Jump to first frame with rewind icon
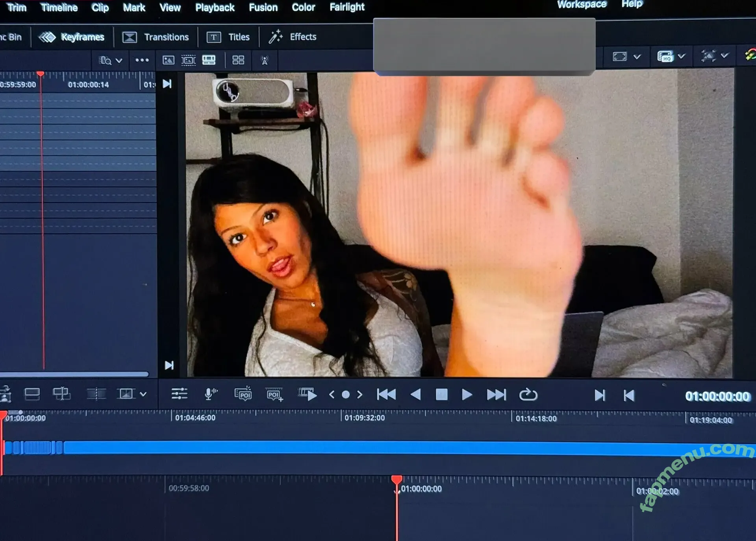Screen dimensions: 756x541 (386, 395)
